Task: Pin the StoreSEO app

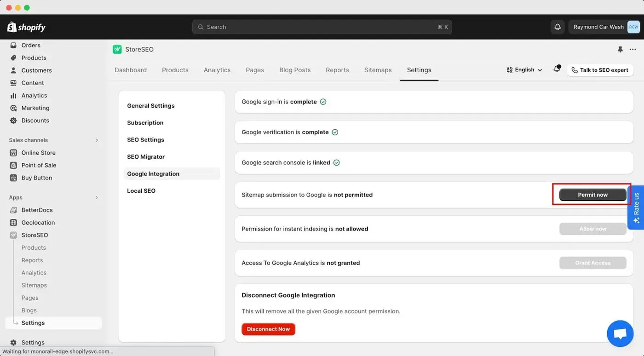Action: [x=620, y=49]
